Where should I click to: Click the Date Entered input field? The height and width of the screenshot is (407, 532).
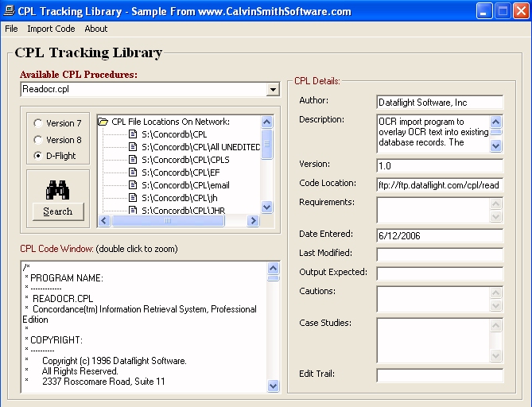point(440,235)
